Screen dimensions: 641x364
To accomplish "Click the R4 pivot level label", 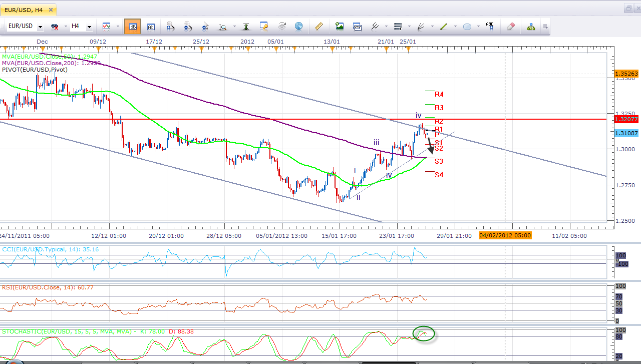I will coord(439,94).
